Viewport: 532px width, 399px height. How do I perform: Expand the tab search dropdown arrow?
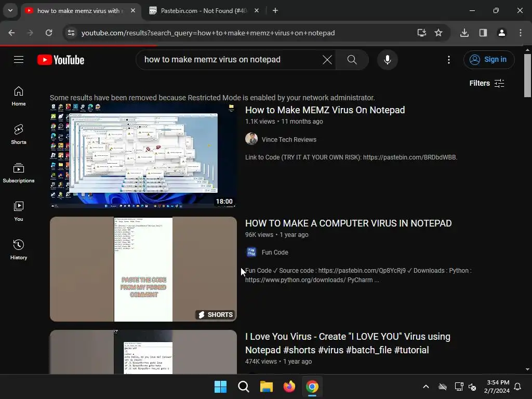click(10, 10)
